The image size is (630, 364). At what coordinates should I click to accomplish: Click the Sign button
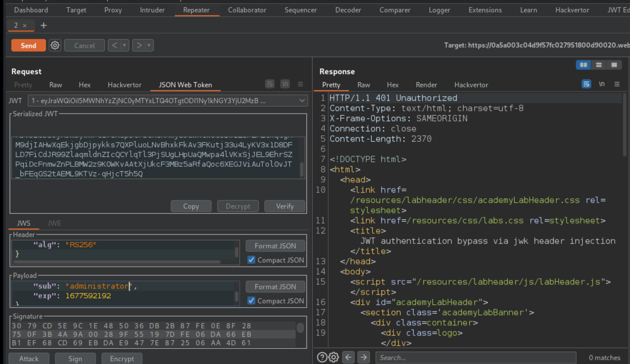(x=75, y=359)
